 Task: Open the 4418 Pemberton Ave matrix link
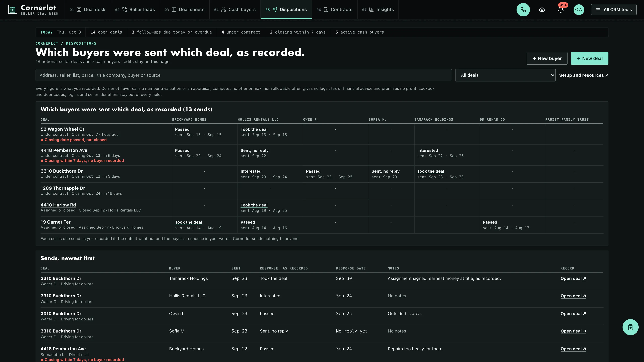point(64,150)
